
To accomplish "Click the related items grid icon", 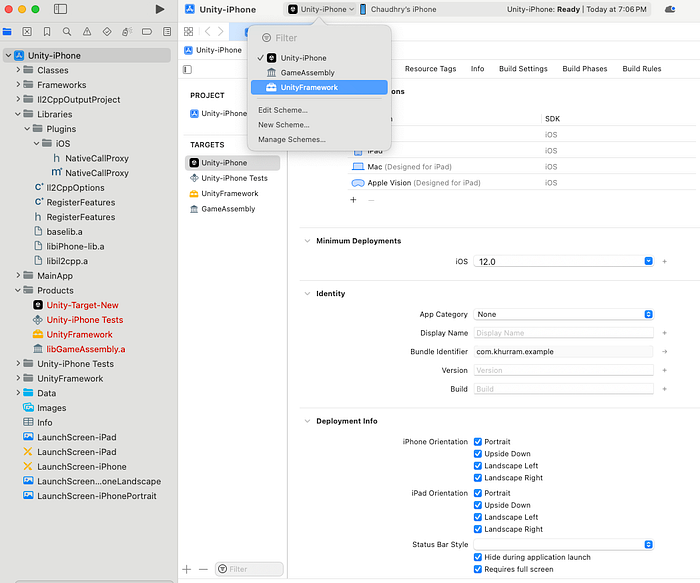I will [x=188, y=31].
